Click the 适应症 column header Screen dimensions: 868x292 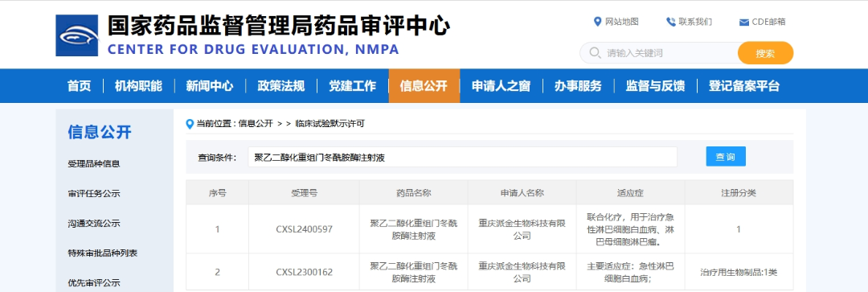(631, 193)
